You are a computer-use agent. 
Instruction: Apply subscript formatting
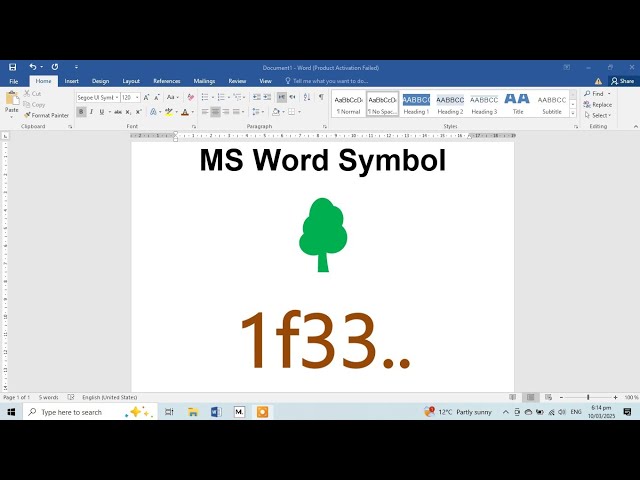(128, 112)
